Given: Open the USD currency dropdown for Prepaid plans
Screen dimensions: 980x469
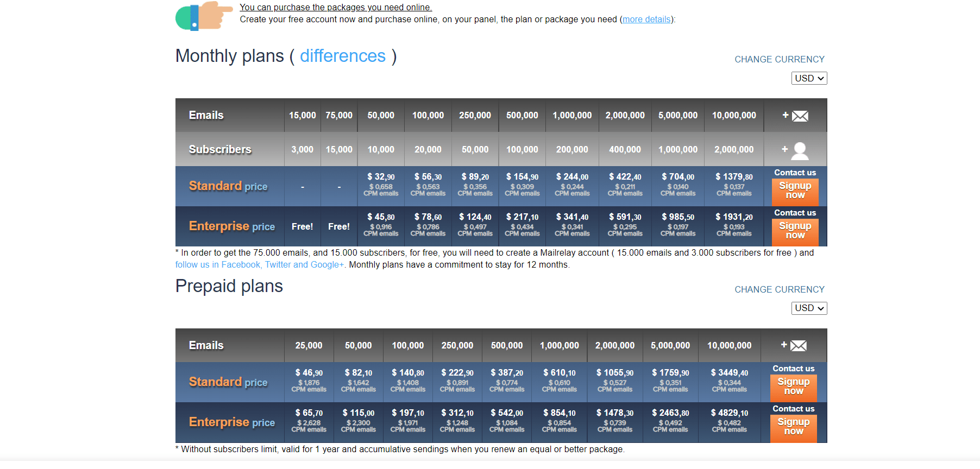Looking at the screenshot, I should tap(809, 308).
